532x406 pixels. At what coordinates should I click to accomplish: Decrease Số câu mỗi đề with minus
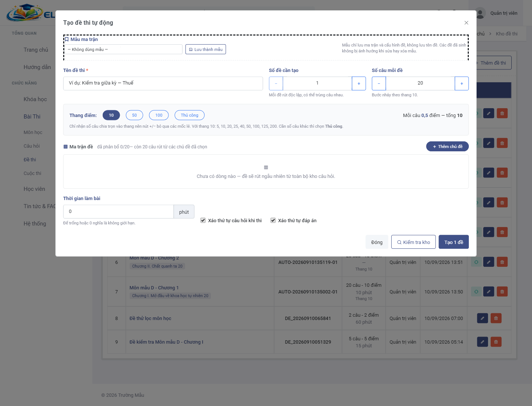(379, 83)
